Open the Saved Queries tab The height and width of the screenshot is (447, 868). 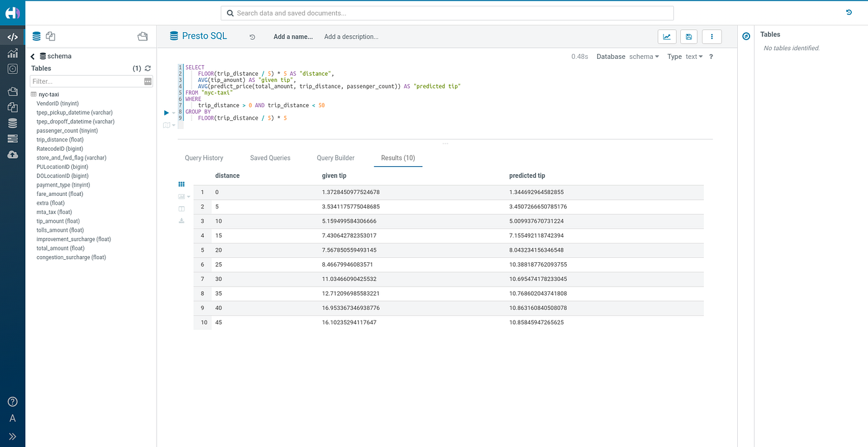point(270,157)
